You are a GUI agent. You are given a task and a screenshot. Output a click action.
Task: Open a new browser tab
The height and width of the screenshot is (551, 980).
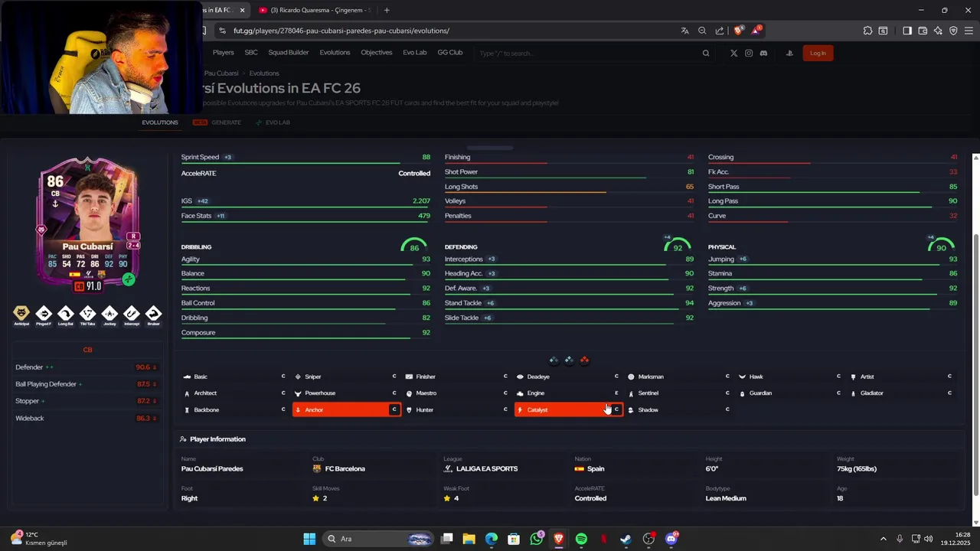point(387,10)
